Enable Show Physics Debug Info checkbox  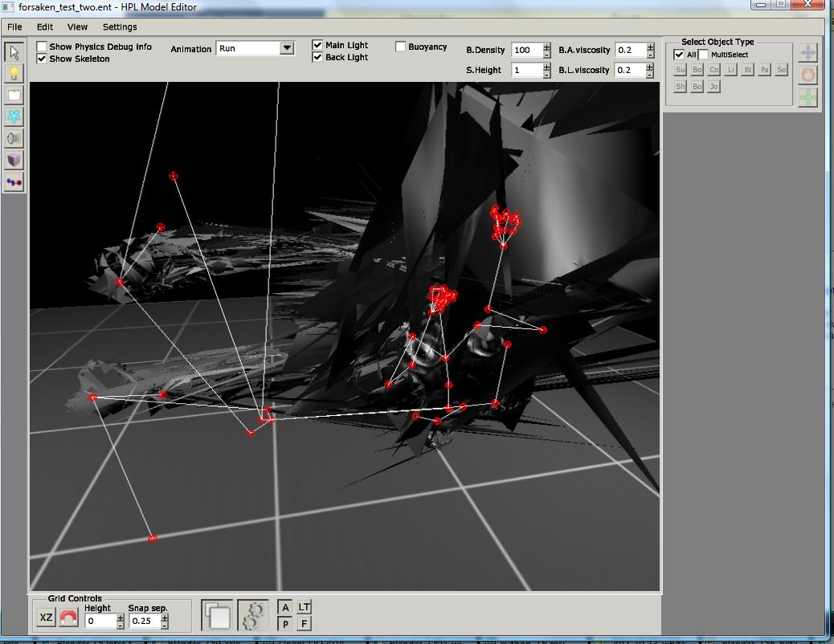pyautogui.click(x=42, y=47)
